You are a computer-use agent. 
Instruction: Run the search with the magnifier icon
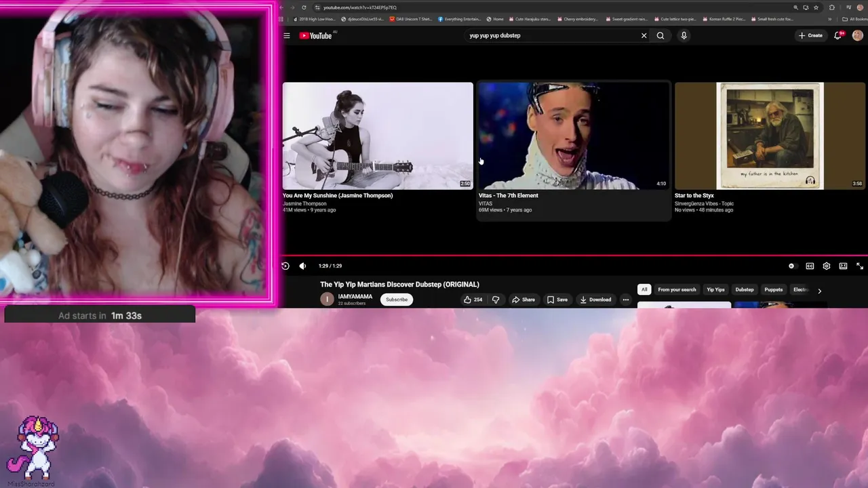[x=660, y=36]
